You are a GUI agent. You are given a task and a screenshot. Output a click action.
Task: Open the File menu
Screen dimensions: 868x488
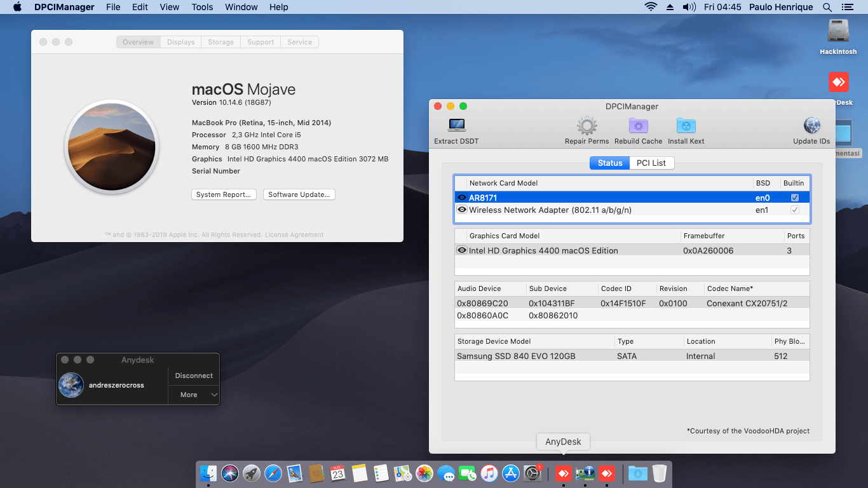tap(113, 7)
